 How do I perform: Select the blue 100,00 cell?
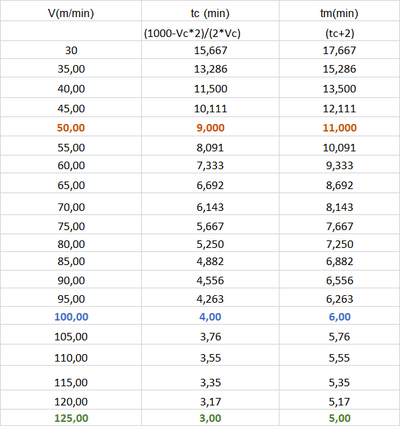[71, 316]
